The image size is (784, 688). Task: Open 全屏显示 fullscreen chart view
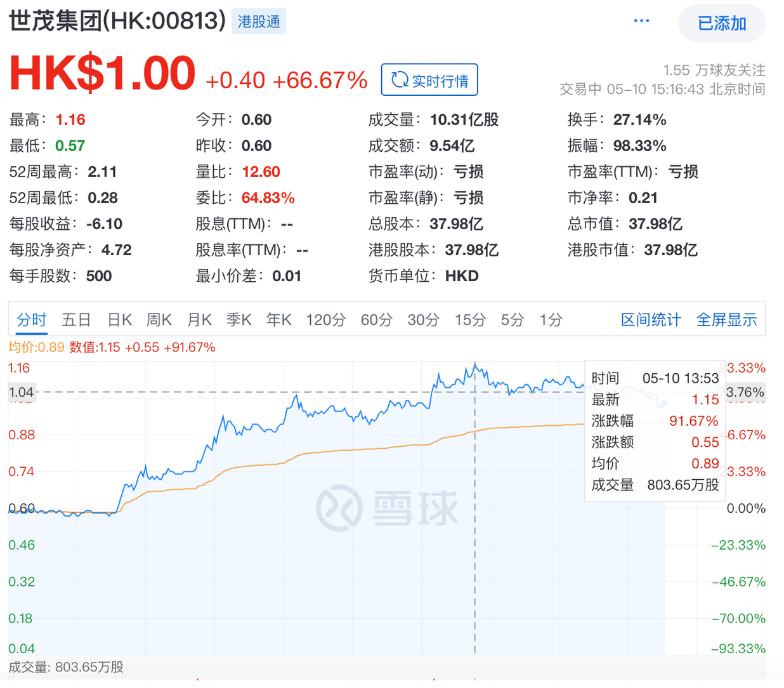coord(727,320)
